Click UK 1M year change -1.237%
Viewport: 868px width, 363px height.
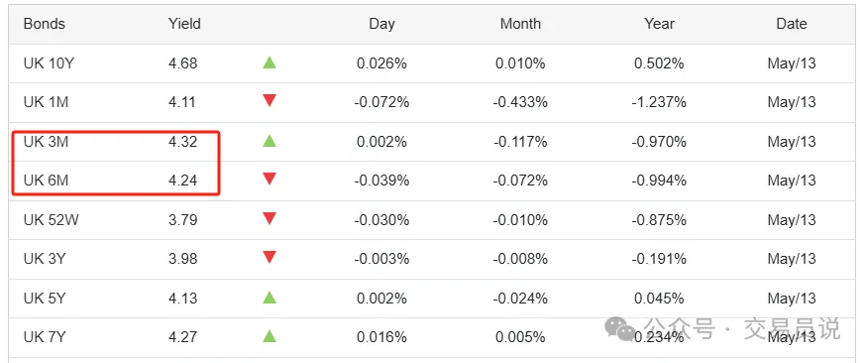(659, 102)
